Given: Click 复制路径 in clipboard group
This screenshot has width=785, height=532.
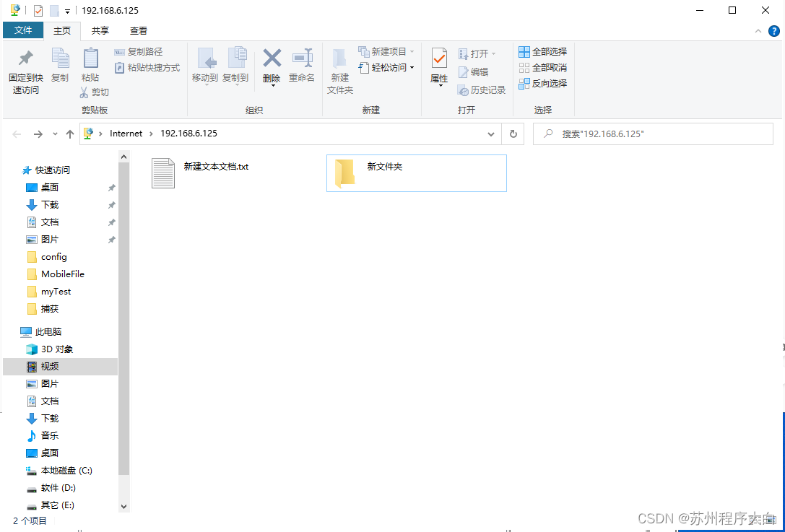Looking at the screenshot, I should point(139,52).
